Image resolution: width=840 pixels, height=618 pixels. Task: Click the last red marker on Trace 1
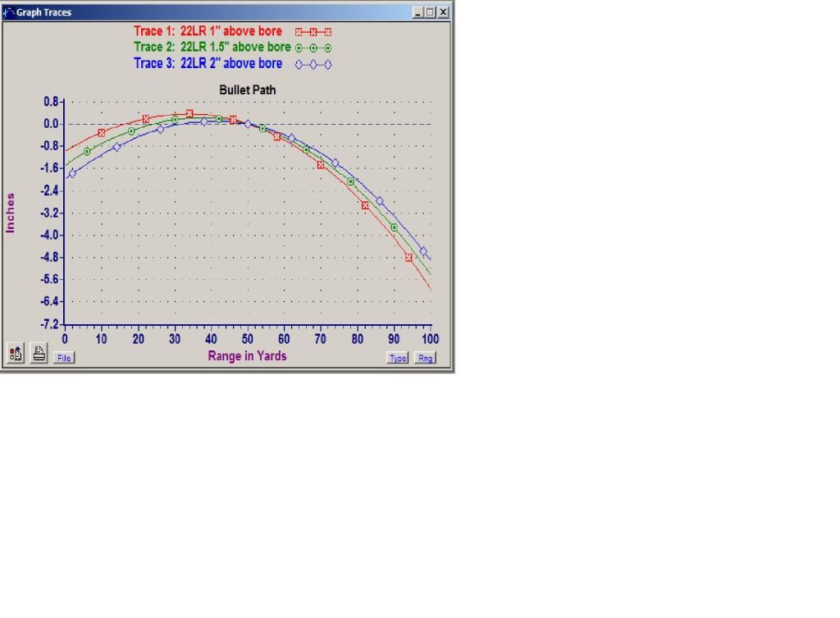click(x=409, y=258)
